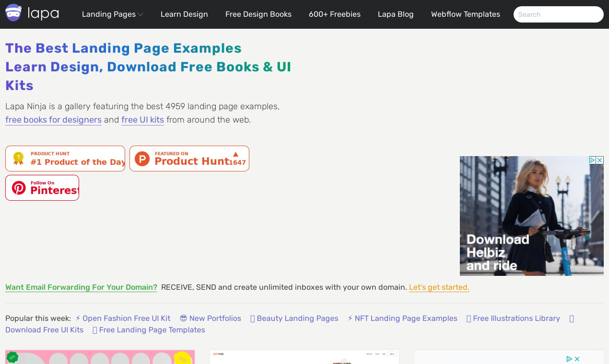Click the Product Hunt P logo icon
The height and width of the screenshot is (364, 609).
tap(142, 159)
